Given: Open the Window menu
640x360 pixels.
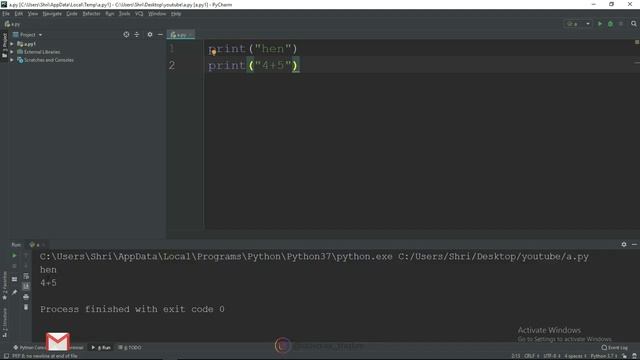Looking at the screenshot, I should [x=157, y=14].
